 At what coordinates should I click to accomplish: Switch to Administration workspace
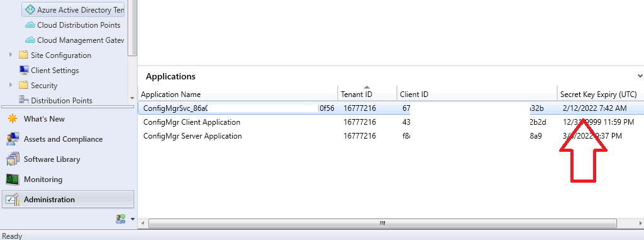68,200
